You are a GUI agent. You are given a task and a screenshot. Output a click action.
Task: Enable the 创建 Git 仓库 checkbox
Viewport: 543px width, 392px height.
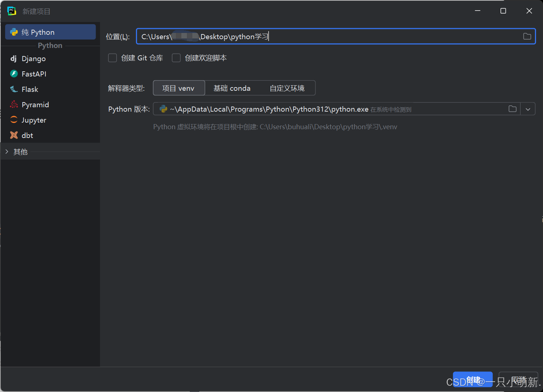(x=112, y=58)
